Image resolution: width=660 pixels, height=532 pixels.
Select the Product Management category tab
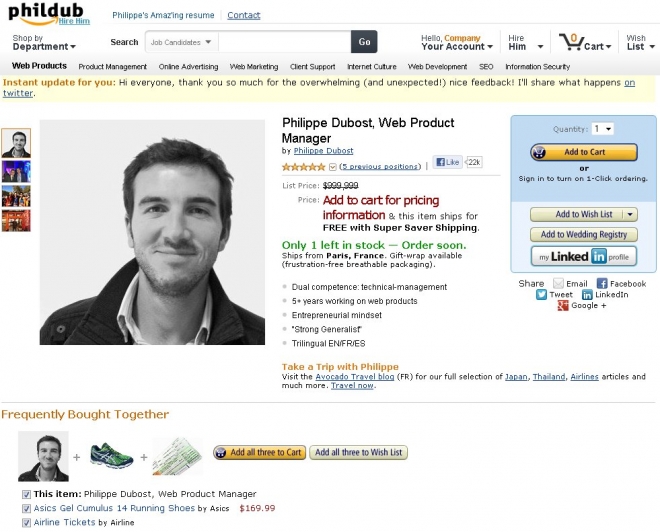click(x=112, y=66)
